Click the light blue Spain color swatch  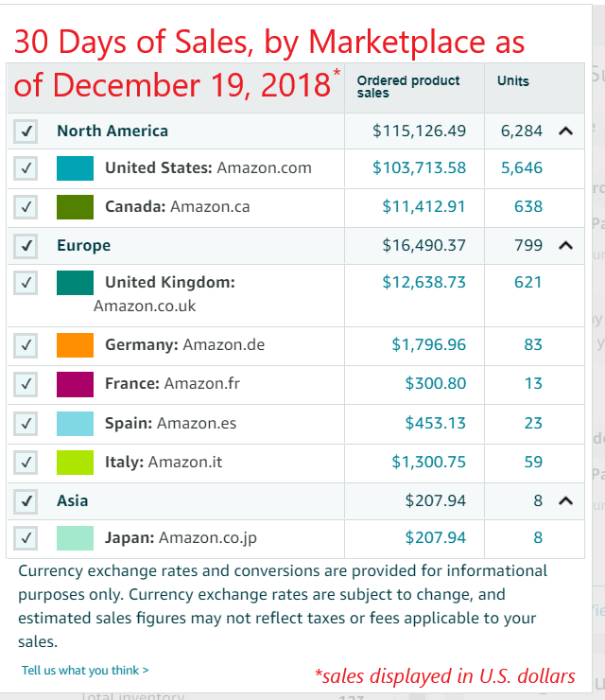coord(75,424)
